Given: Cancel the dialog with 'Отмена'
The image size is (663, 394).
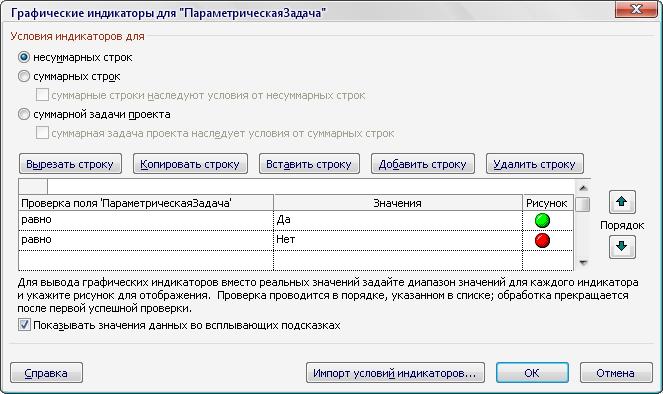Looking at the screenshot, I should click(x=616, y=373).
